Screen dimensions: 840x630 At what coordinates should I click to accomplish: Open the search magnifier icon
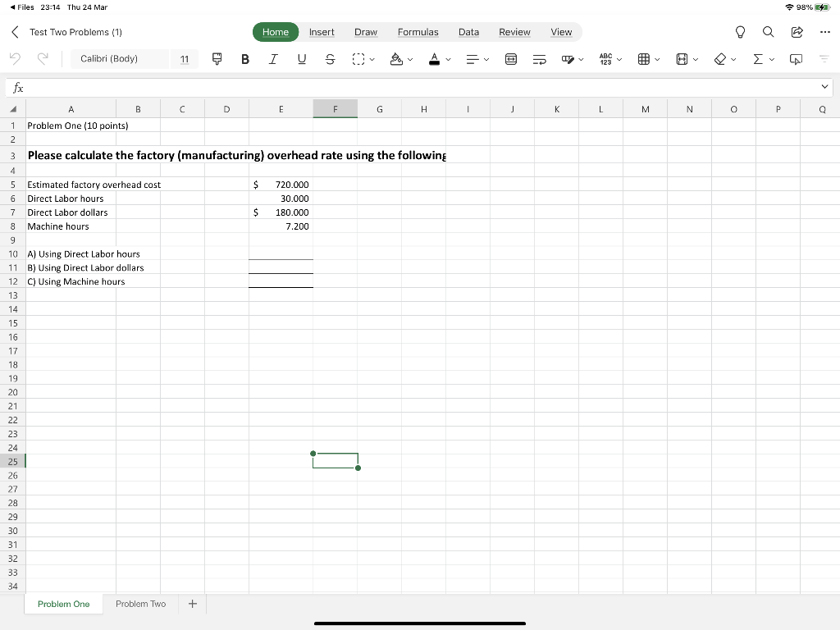768,32
